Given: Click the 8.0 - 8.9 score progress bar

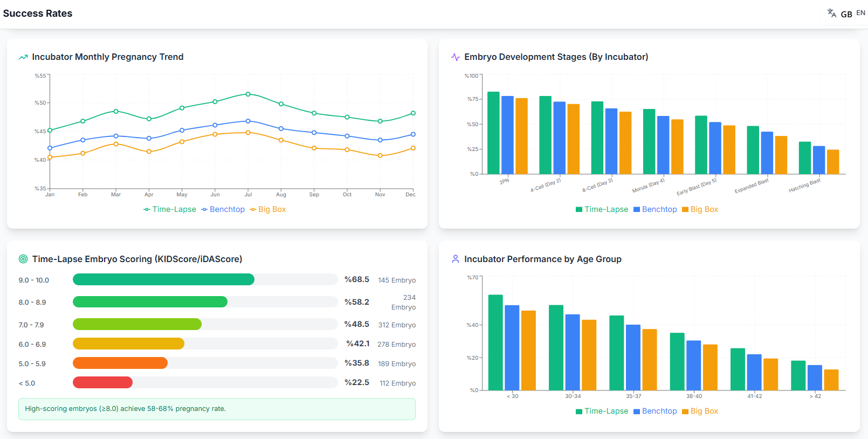Looking at the screenshot, I should point(205,301).
